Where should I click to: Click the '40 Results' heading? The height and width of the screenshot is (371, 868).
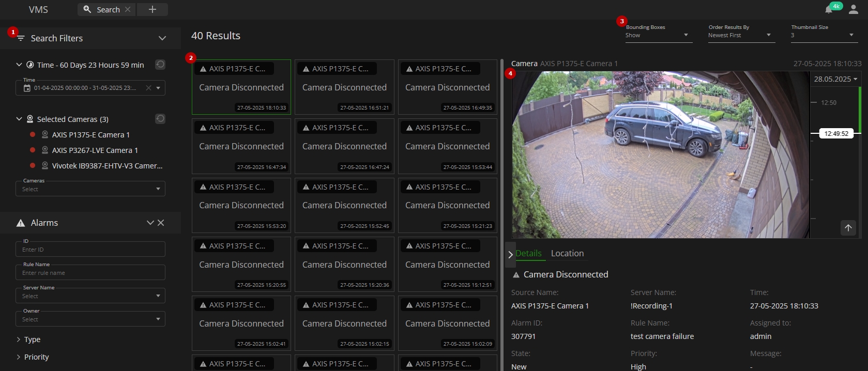(216, 36)
